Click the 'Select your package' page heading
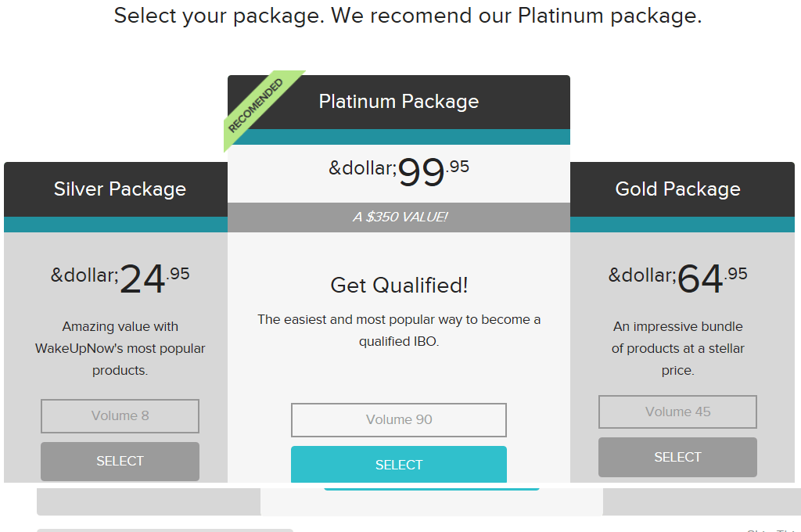Image resolution: width=801 pixels, height=532 pixels. 407,16
